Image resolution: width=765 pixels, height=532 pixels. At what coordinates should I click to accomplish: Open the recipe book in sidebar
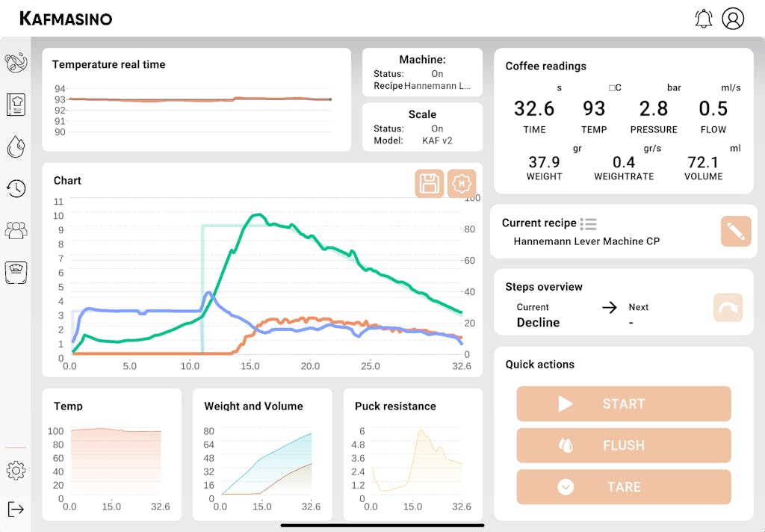click(x=16, y=105)
